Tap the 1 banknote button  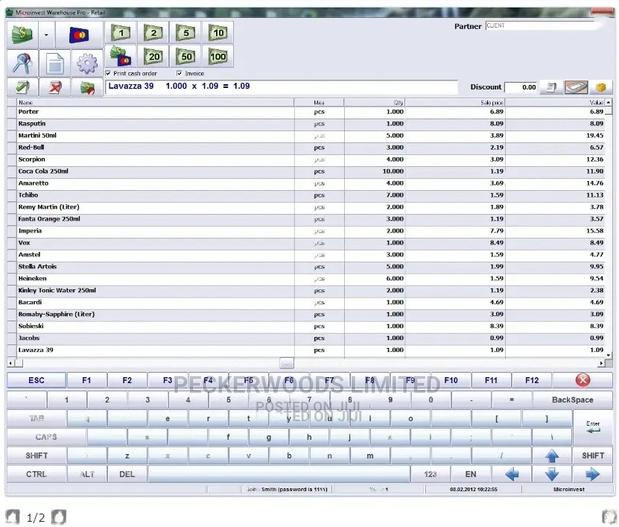point(121,32)
